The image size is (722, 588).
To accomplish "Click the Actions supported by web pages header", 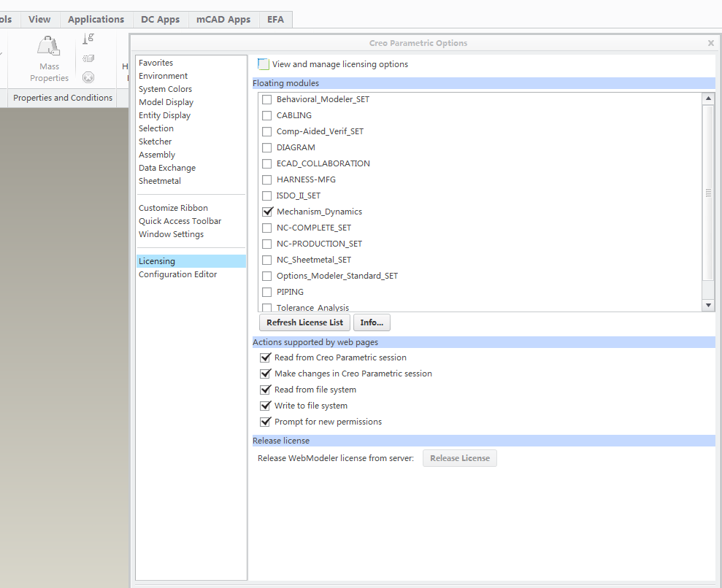I will coord(483,342).
